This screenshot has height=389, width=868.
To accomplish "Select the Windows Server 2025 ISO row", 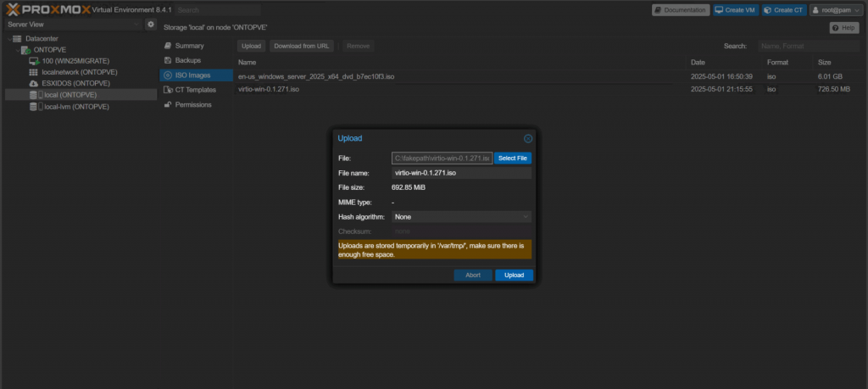I will click(548, 76).
